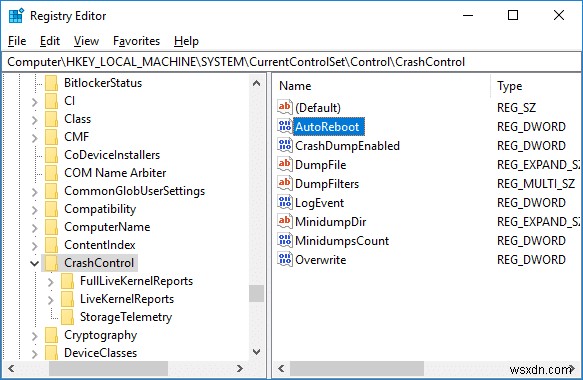
Task: Click the LogEvent DWORD value icon
Action: pos(285,202)
